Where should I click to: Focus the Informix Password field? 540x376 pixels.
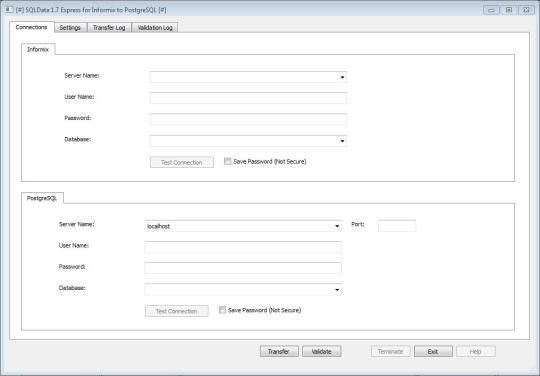click(248, 119)
